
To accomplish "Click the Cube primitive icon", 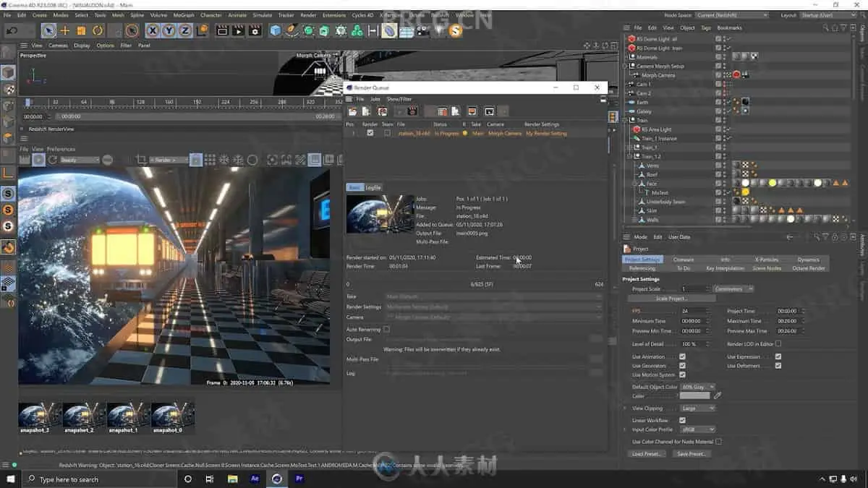I will pyautogui.click(x=276, y=30).
